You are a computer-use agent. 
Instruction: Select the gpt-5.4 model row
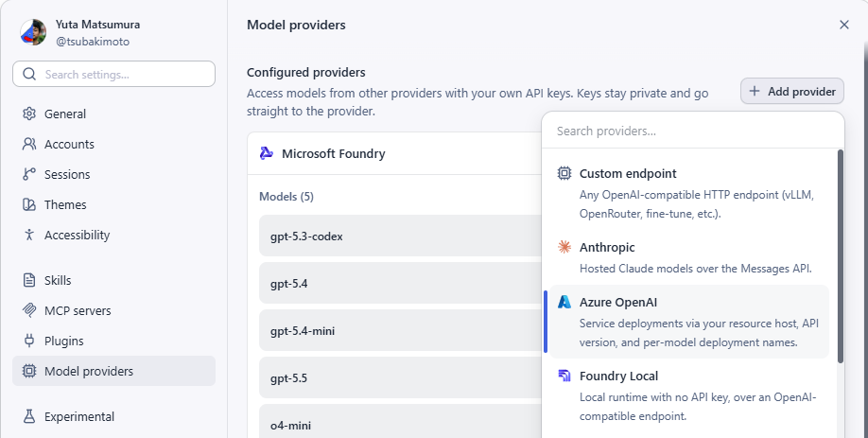400,283
